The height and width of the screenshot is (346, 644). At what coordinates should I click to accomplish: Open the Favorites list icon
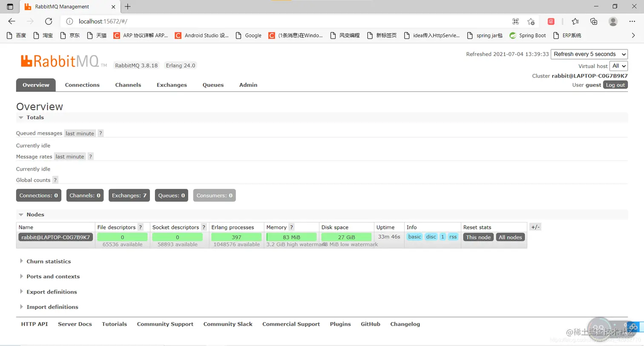pyautogui.click(x=575, y=21)
